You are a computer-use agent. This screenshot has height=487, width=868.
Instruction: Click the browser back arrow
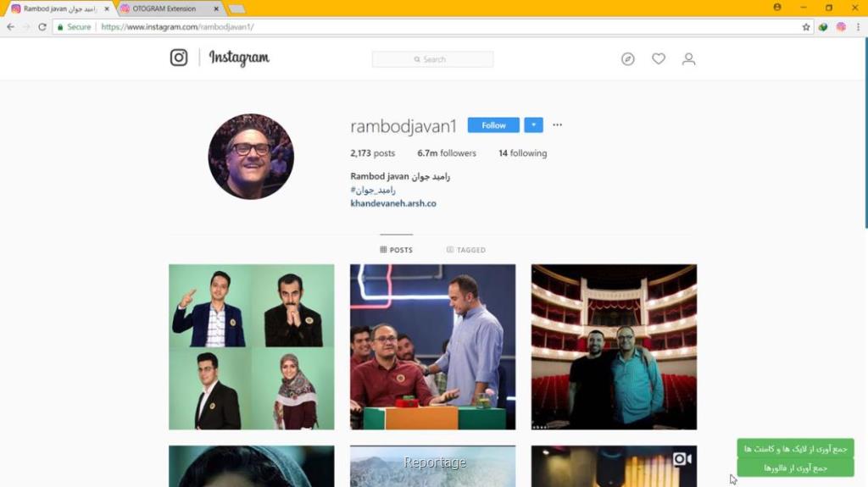coord(10,26)
